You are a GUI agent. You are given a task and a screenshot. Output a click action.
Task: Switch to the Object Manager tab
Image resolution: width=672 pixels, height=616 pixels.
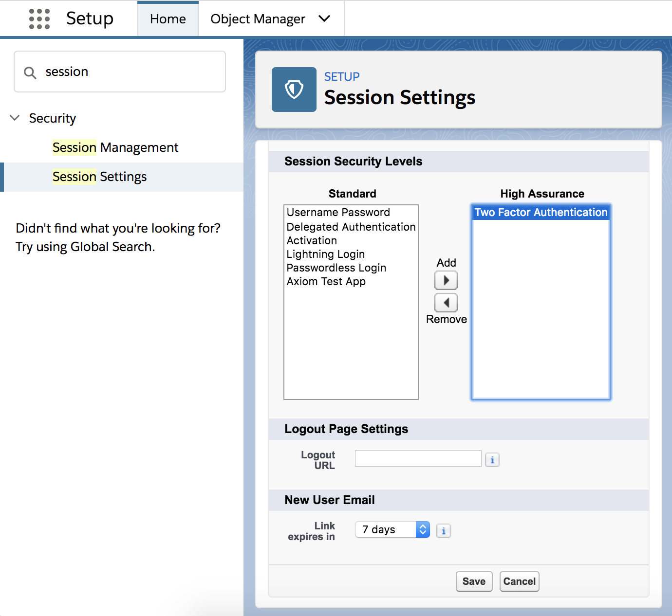point(258,18)
